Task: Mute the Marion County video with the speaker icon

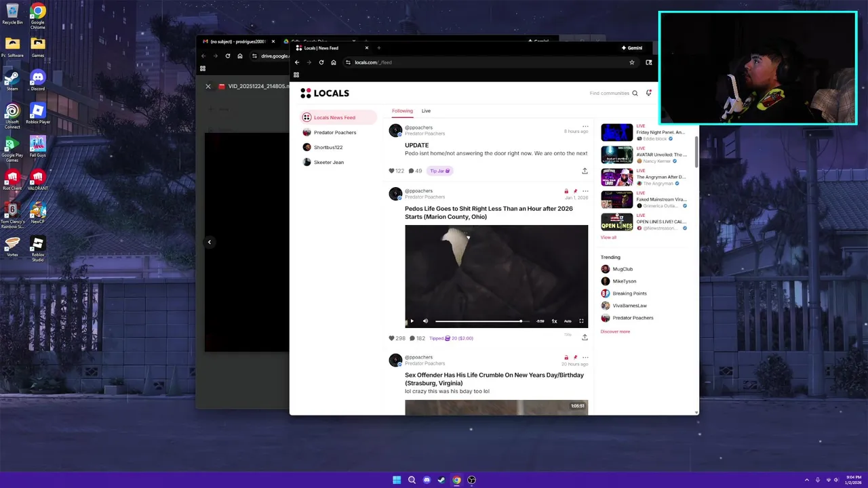Action: click(x=425, y=321)
